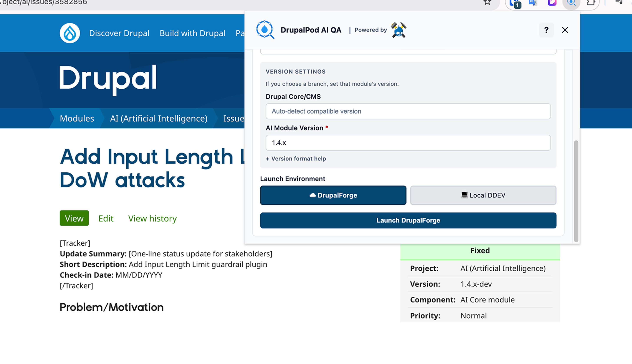The width and height of the screenshot is (632, 364).
Task: Click the Drupal Core/CMS version field
Action: (x=408, y=111)
